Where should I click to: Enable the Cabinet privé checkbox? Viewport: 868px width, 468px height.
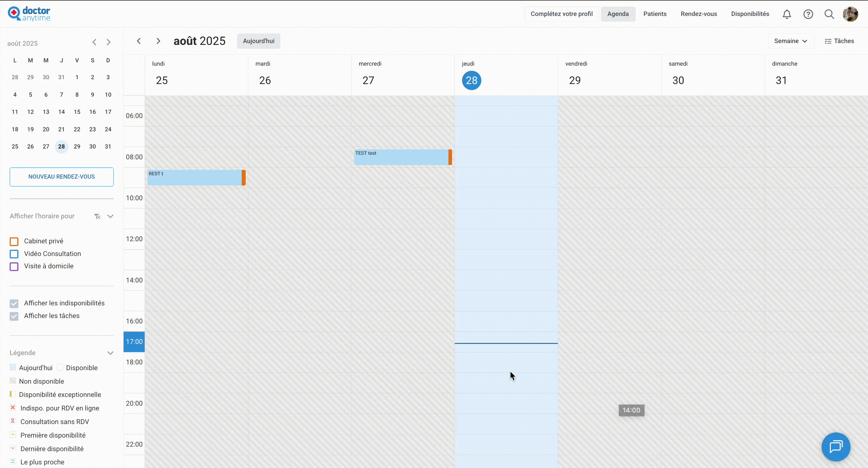point(14,242)
